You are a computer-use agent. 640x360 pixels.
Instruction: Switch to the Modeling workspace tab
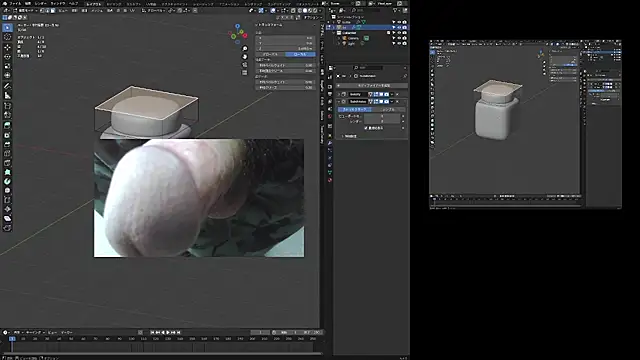tap(113, 4)
